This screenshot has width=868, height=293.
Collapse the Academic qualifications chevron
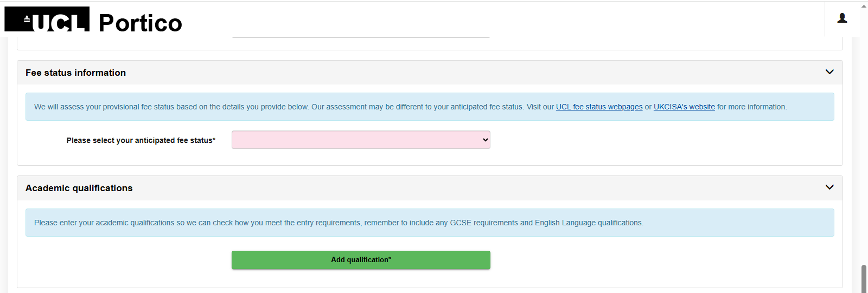pyautogui.click(x=829, y=187)
